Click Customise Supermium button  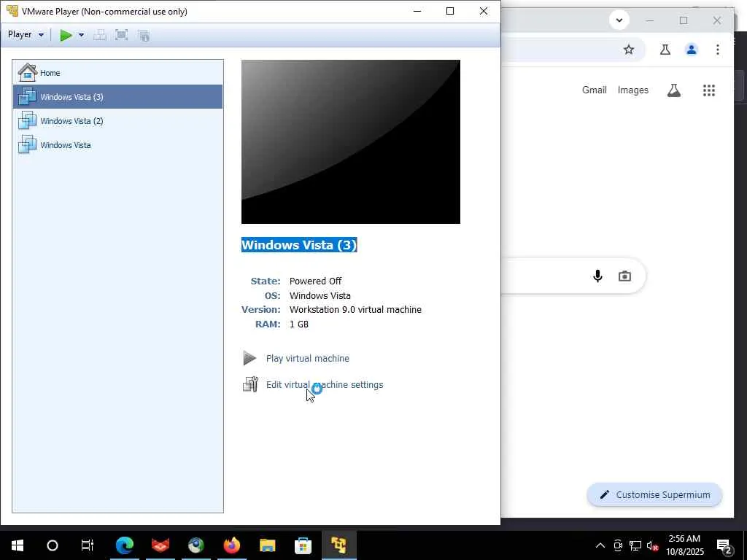pos(654,495)
